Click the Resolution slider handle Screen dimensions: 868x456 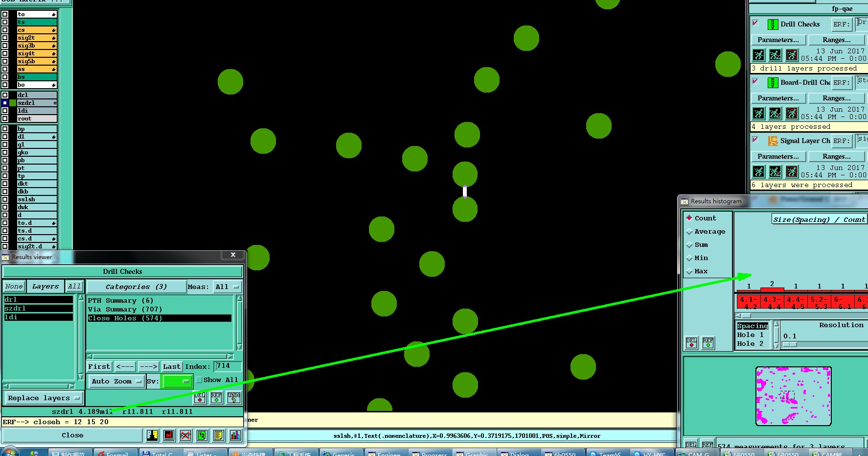tap(789, 344)
